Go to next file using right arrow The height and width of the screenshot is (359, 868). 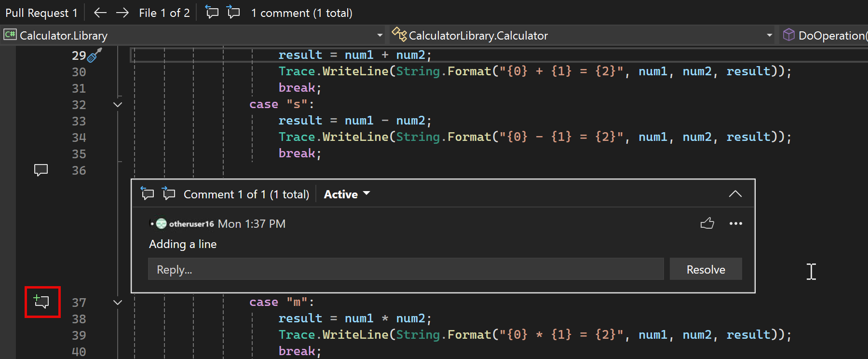pyautogui.click(x=122, y=13)
